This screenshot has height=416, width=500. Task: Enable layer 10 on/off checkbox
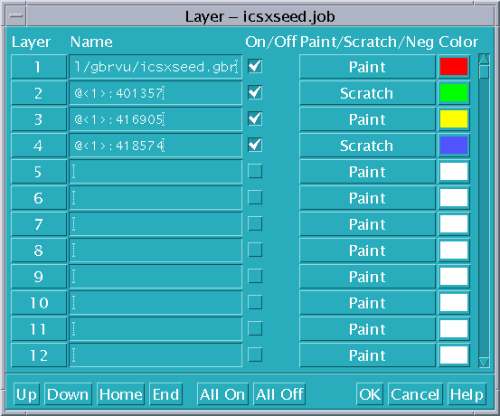255,303
